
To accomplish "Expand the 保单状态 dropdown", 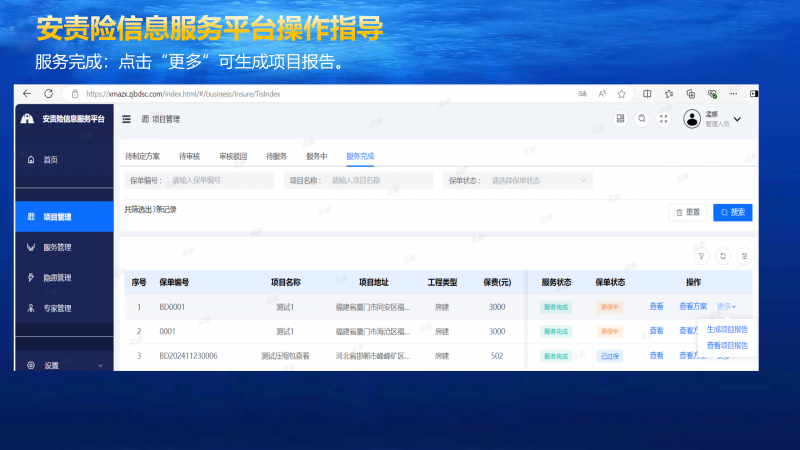I will click(517, 181).
